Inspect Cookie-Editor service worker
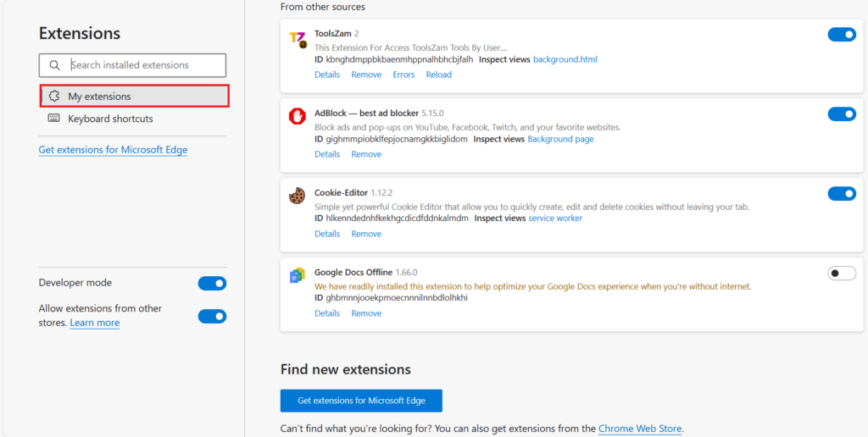The height and width of the screenshot is (437, 868). [555, 218]
